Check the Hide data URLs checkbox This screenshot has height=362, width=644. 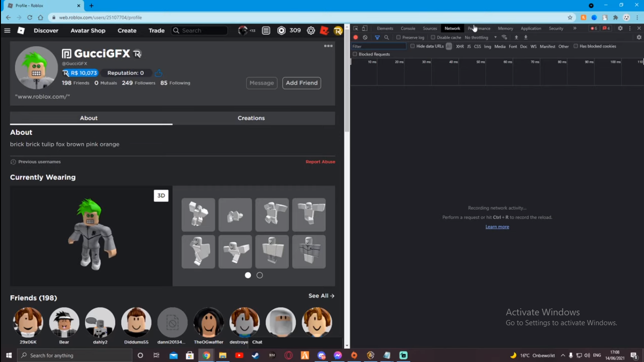(x=413, y=46)
